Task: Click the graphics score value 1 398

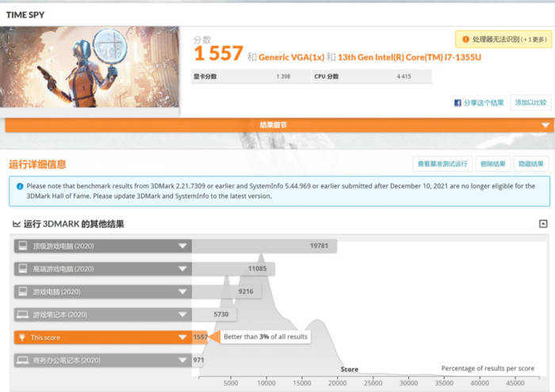Action: tap(283, 76)
